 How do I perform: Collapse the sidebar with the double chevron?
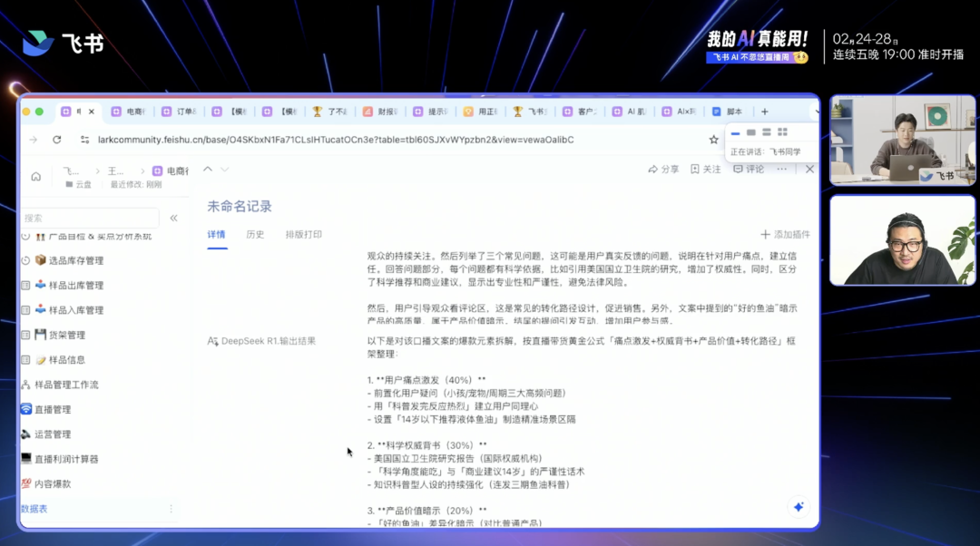pos(173,218)
